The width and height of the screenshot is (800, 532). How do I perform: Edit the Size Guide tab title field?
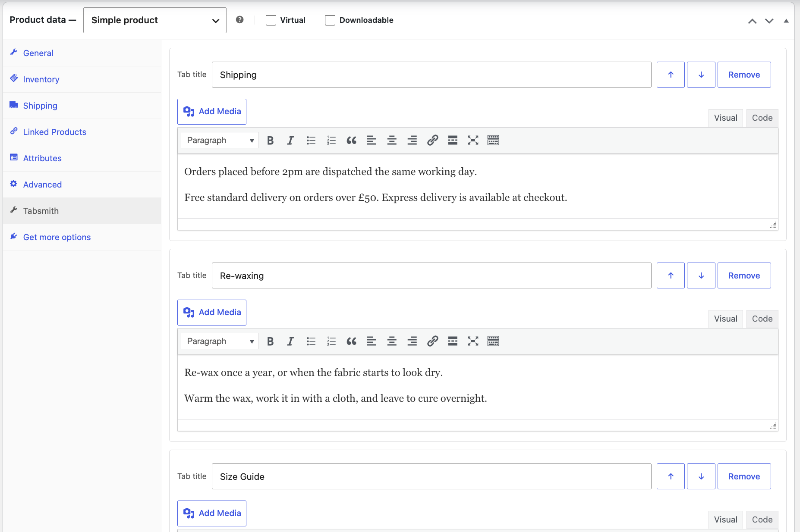(x=431, y=476)
